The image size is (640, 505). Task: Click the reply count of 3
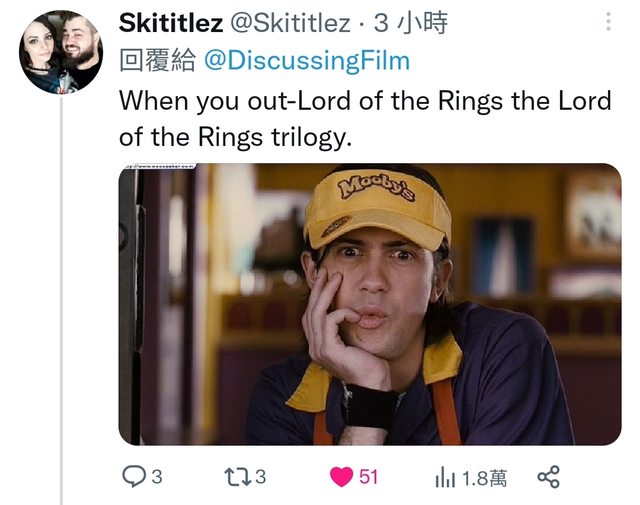pyautogui.click(x=156, y=477)
